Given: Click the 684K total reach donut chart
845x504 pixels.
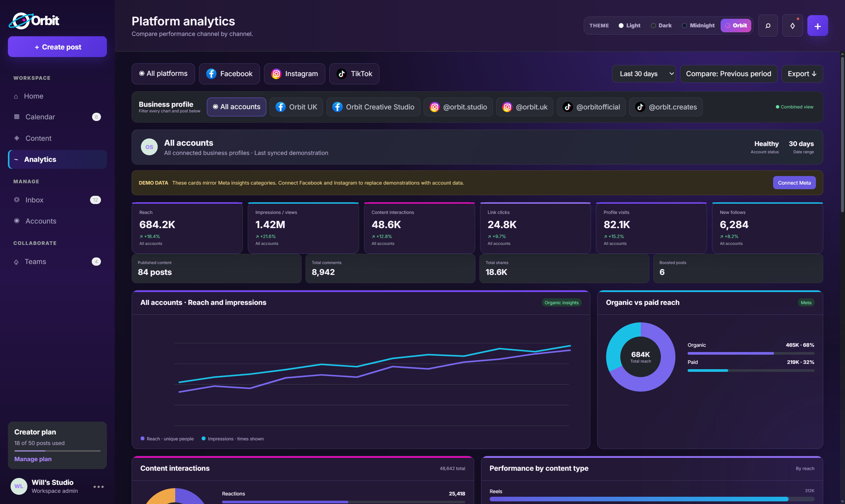Looking at the screenshot, I should click(x=640, y=357).
